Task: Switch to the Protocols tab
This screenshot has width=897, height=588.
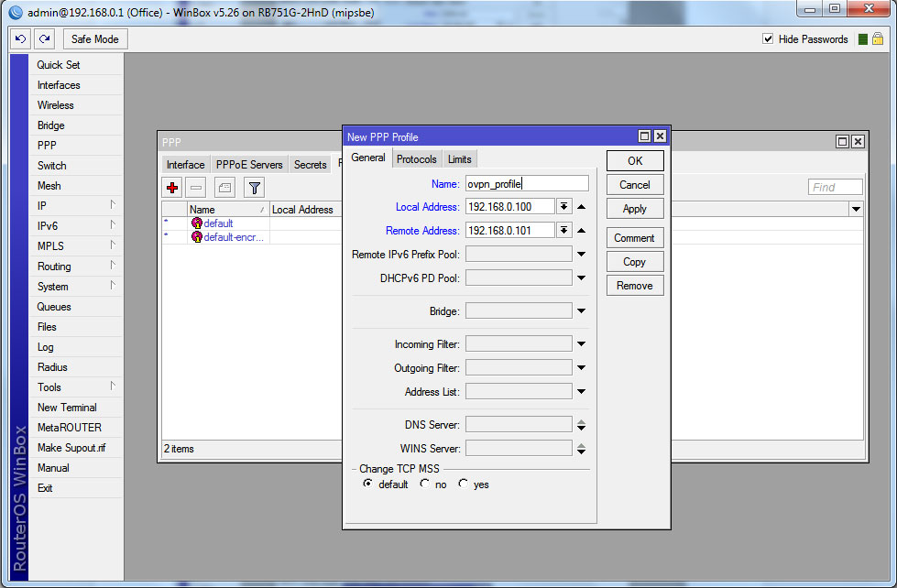Action: [x=417, y=159]
